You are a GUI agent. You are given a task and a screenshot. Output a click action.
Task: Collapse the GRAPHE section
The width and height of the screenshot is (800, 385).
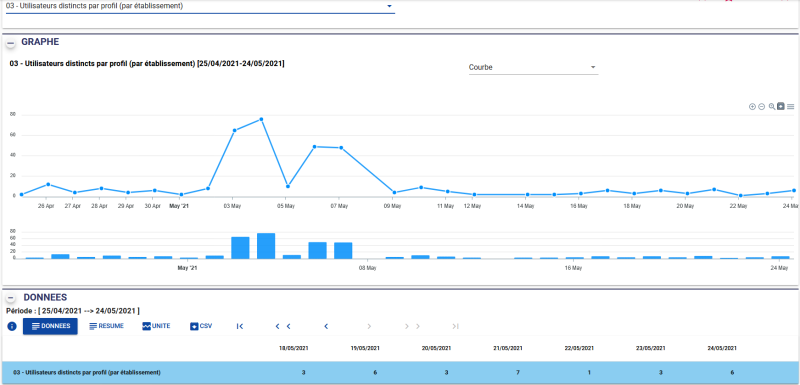(x=11, y=43)
